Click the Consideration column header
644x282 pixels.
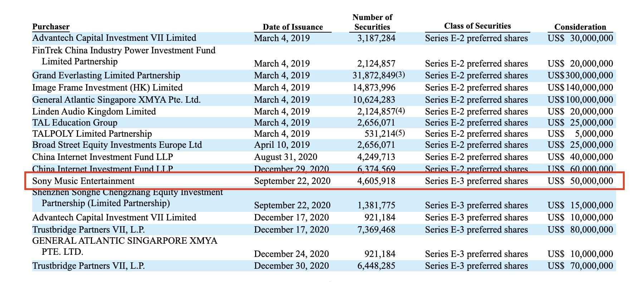[x=580, y=27]
